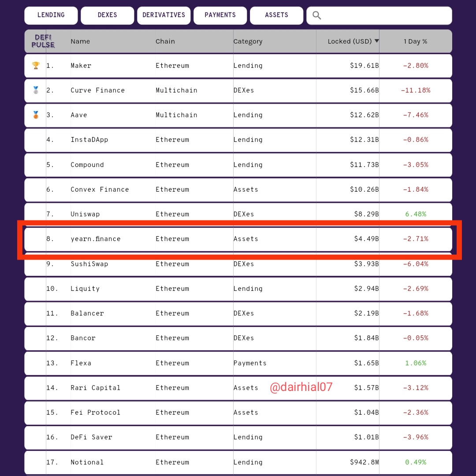Click the Chain column header
The image size is (476, 476).
click(x=165, y=41)
